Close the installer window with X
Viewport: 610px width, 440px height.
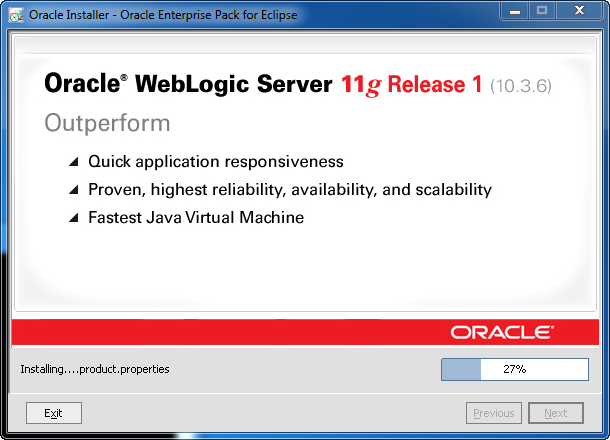579,11
